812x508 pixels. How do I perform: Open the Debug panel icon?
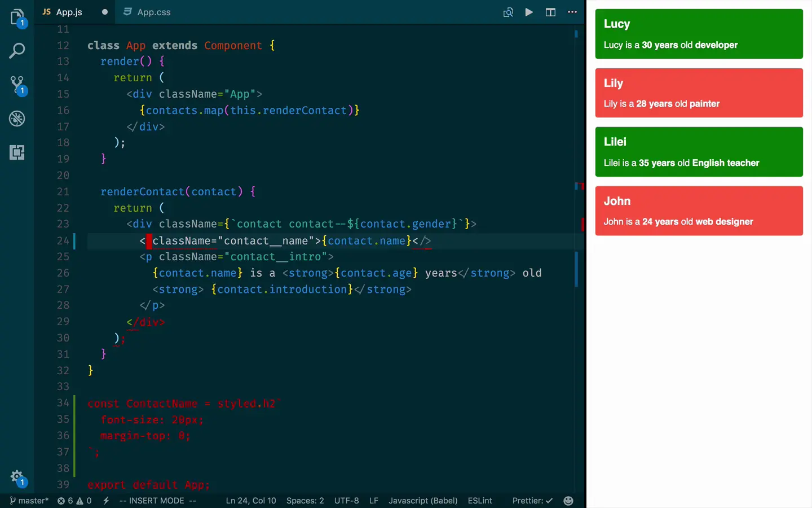17,119
